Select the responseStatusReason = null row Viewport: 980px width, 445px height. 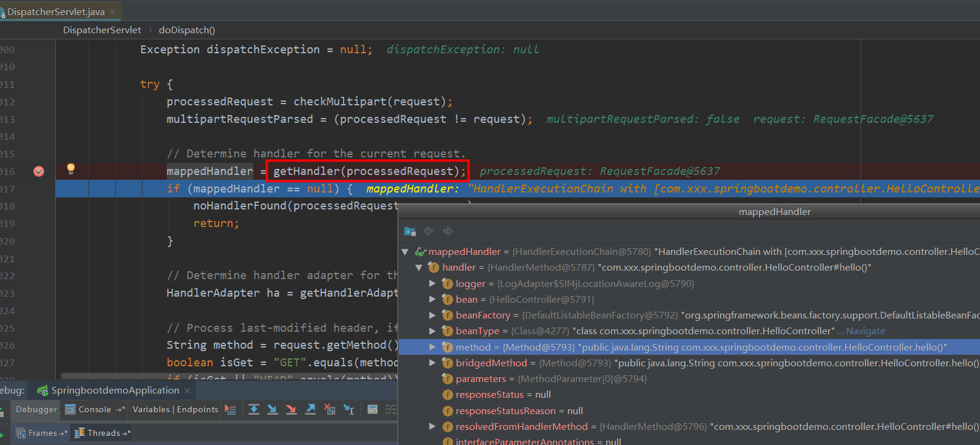click(x=688, y=410)
